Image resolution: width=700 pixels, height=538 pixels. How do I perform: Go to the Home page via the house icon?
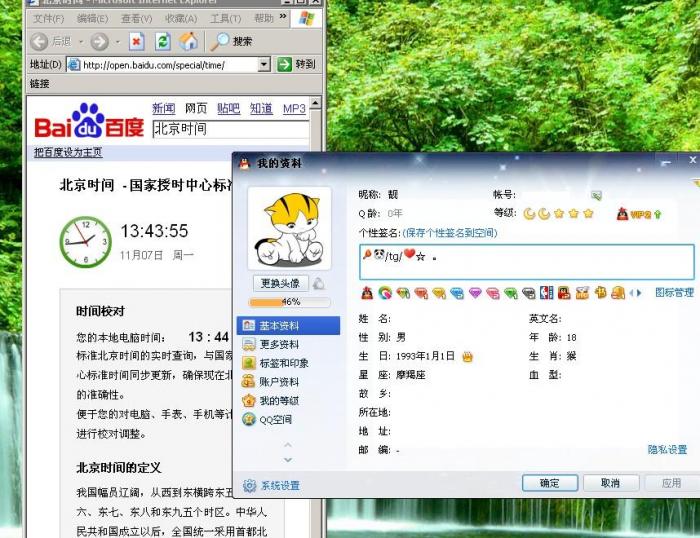pos(188,41)
